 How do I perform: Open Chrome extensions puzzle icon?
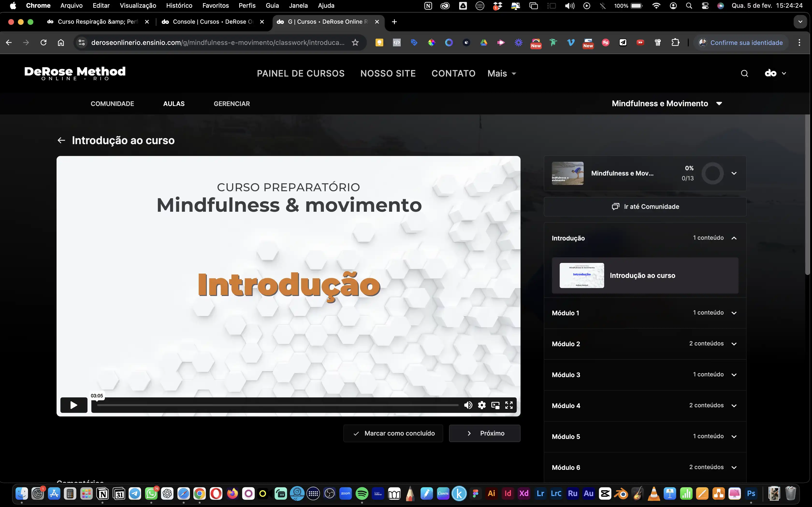675,42
